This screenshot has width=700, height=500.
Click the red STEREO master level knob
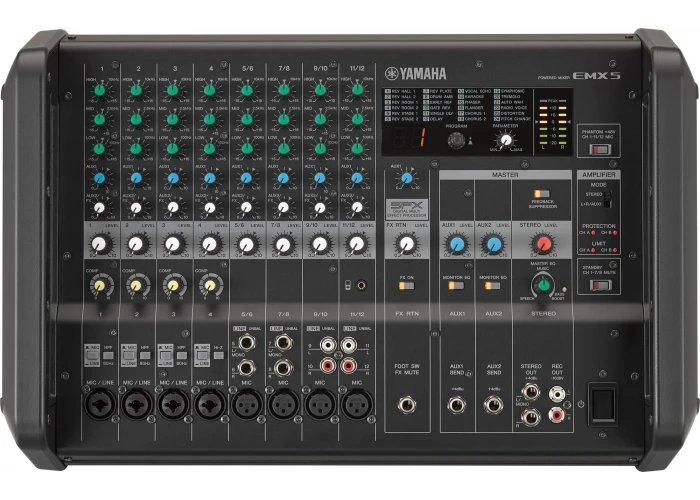click(543, 244)
